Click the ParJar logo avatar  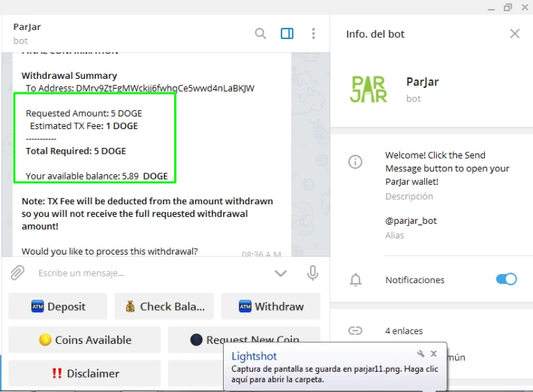tap(369, 89)
